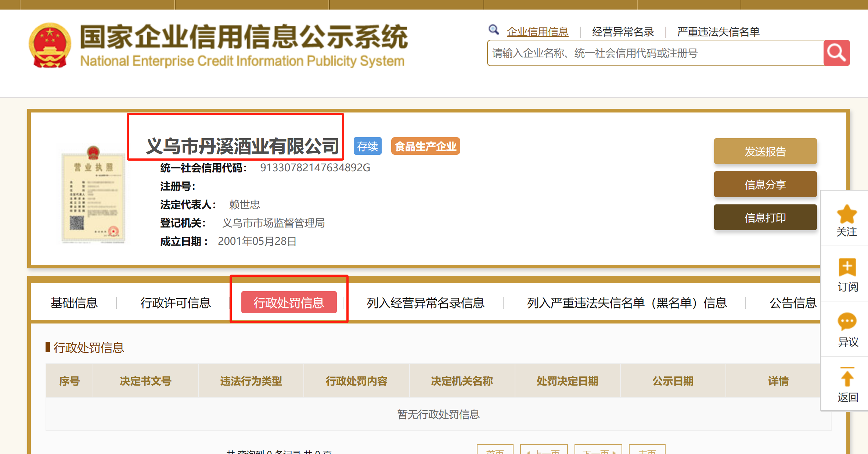
Task: Click the 处罚决定日期 column header
Action: (x=568, y=381)
